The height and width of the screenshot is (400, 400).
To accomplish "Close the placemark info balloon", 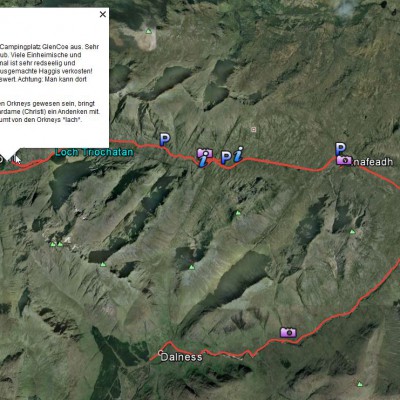I will [x=103, y=14].
